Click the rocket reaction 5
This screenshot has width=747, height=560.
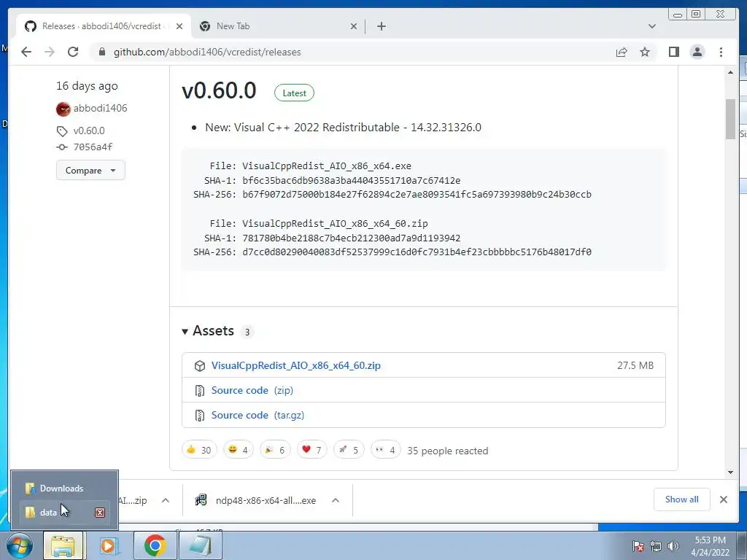pyautogui.click(x=349, y=449)
